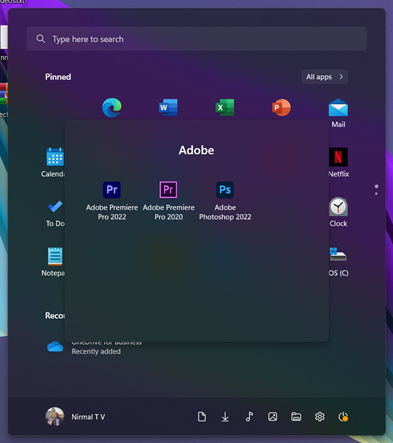Screen dimensions: 393x443
Task: Open the File Explorer icon
Action: [296, 417]
